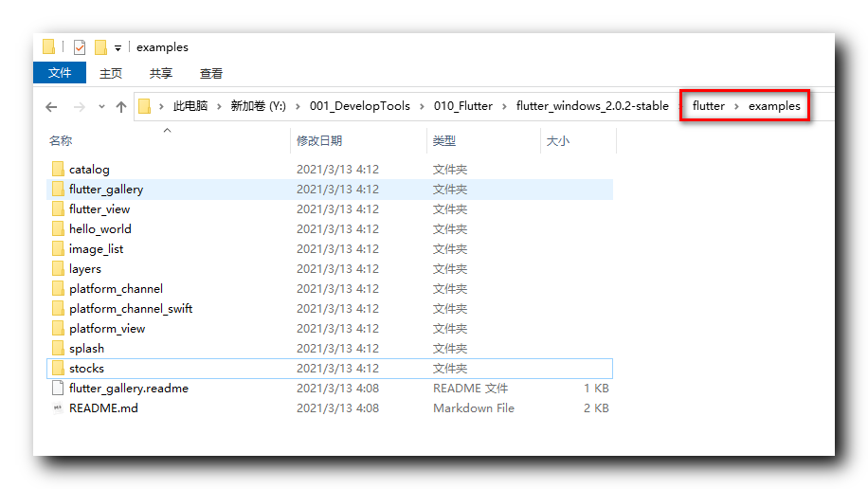Screen dimensions: 868x489
Task: Switch to the 主页 ribbon tab
Action: click(x=111, y=73)
